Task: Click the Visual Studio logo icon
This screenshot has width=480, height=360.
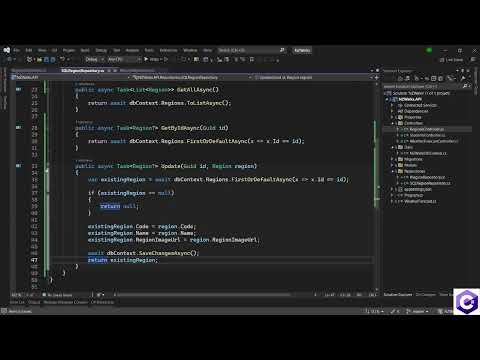Action: 7,50
